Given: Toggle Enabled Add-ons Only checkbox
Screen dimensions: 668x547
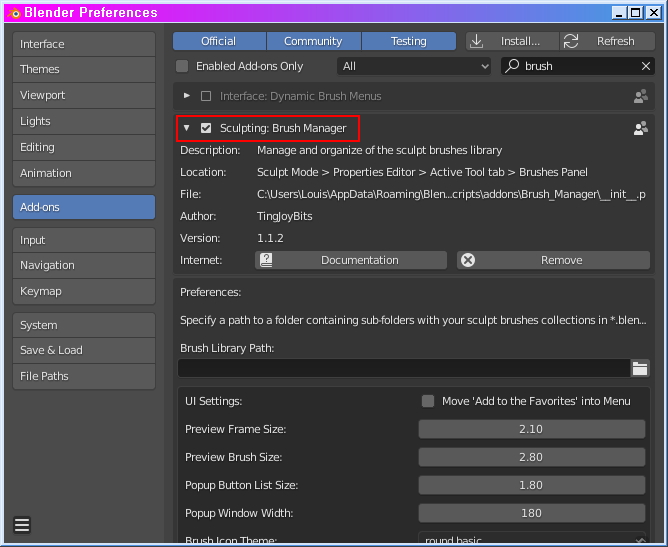Looking at the screenshot, I should point(182,66).
